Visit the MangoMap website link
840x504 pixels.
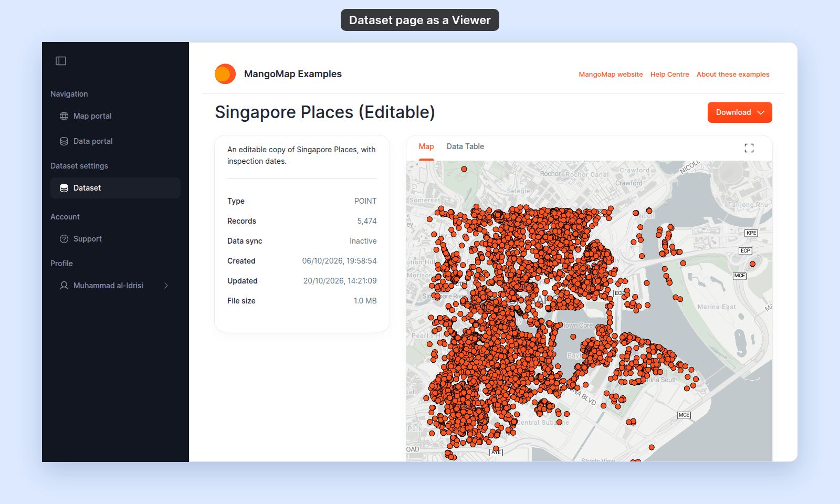pos(611,75)
